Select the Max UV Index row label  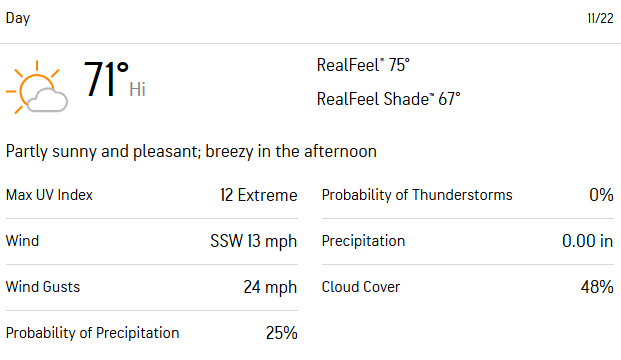49,195
